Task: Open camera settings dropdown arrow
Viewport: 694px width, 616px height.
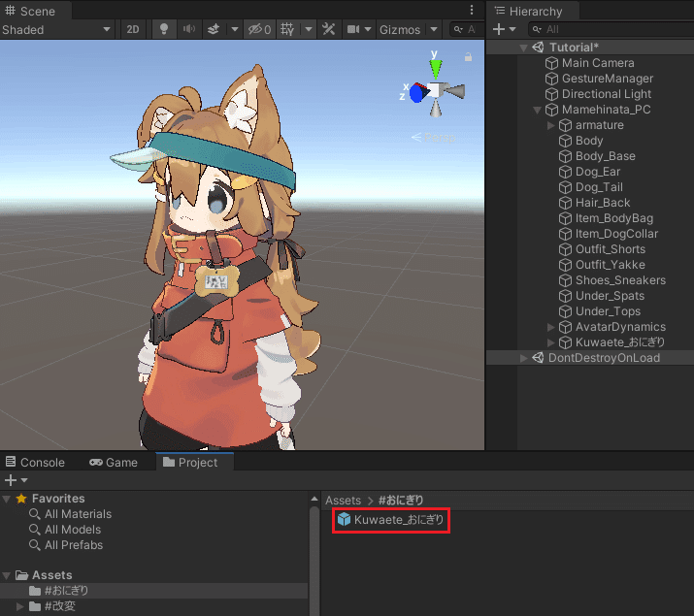Action: 367,30
